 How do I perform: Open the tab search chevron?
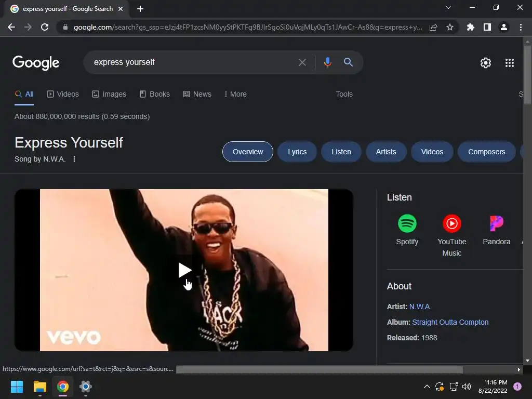[448, 7]
